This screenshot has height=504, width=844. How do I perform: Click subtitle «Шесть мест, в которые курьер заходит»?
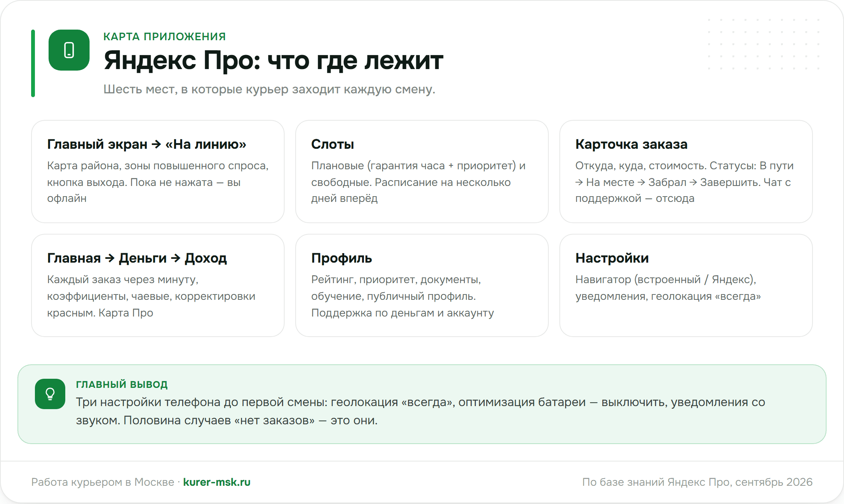point(269,89)
